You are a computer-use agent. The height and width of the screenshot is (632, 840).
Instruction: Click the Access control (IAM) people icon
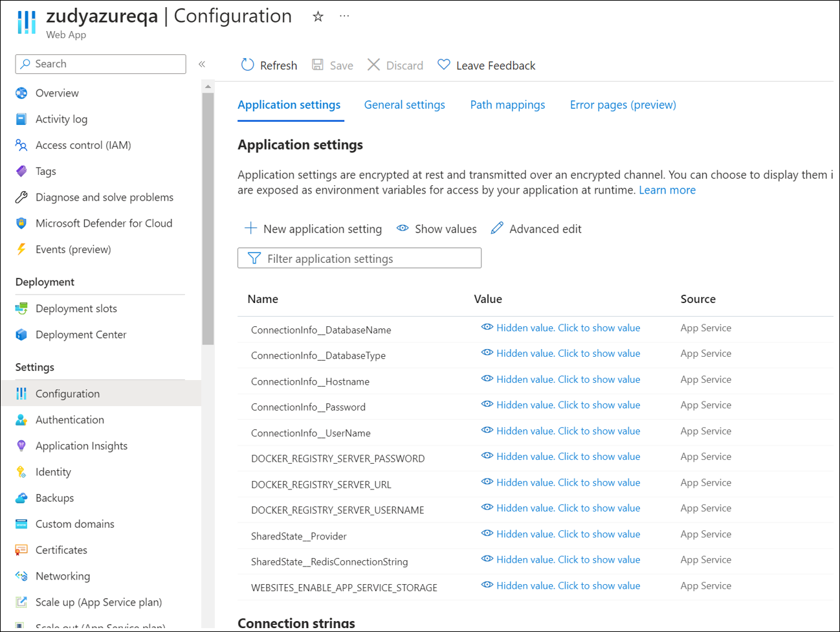21,145
